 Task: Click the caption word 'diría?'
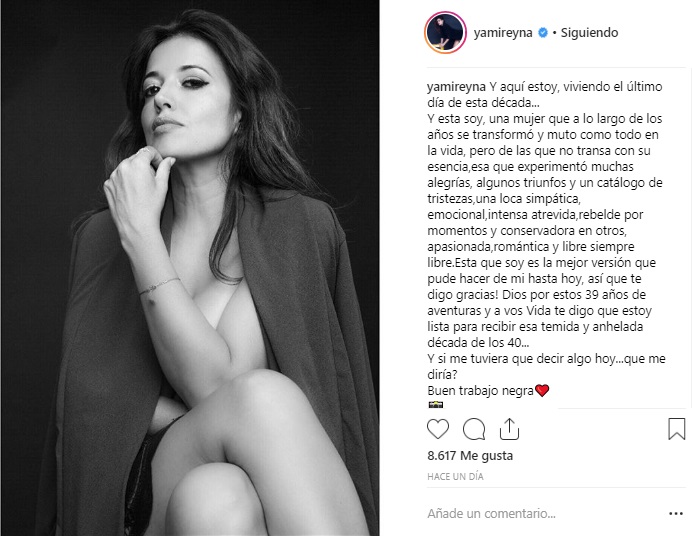pos(442,375)
